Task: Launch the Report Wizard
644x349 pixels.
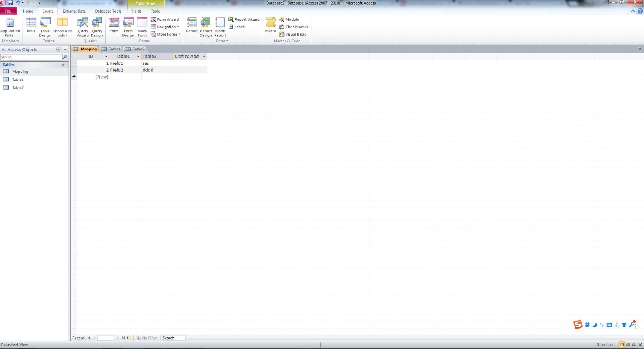Action: pos(244,19)
